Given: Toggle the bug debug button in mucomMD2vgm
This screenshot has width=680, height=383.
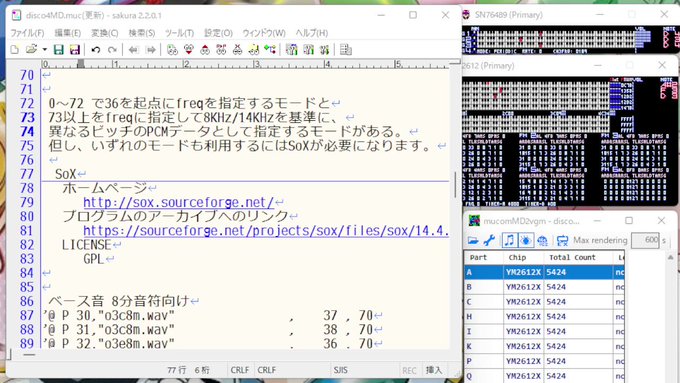Looking at the screenshot, I should 526,240.
